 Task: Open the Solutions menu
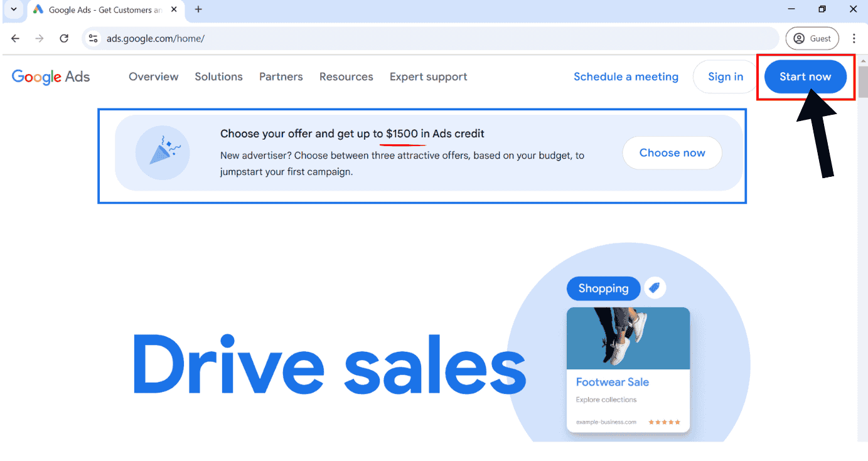[218, 77]
